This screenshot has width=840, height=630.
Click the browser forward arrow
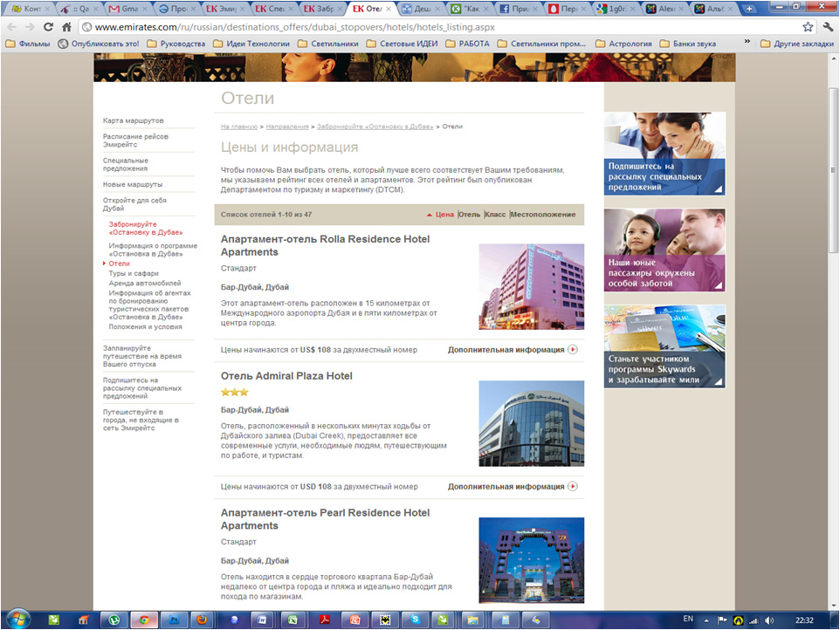pyautogui.click(x=30, y=27)
